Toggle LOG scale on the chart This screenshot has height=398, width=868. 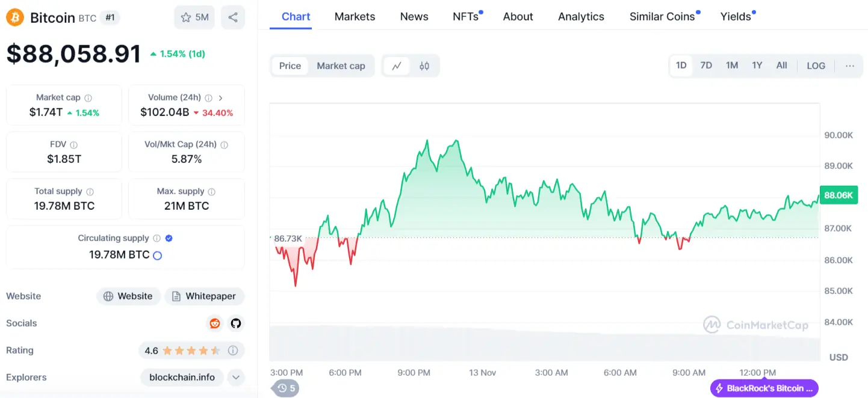click(x=816, y=66)
